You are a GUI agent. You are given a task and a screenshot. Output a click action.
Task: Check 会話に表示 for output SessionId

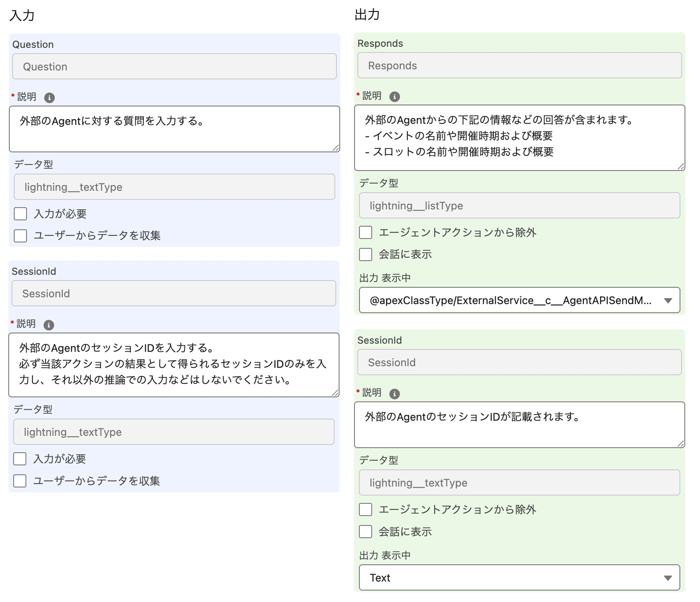tap(366, 532)
